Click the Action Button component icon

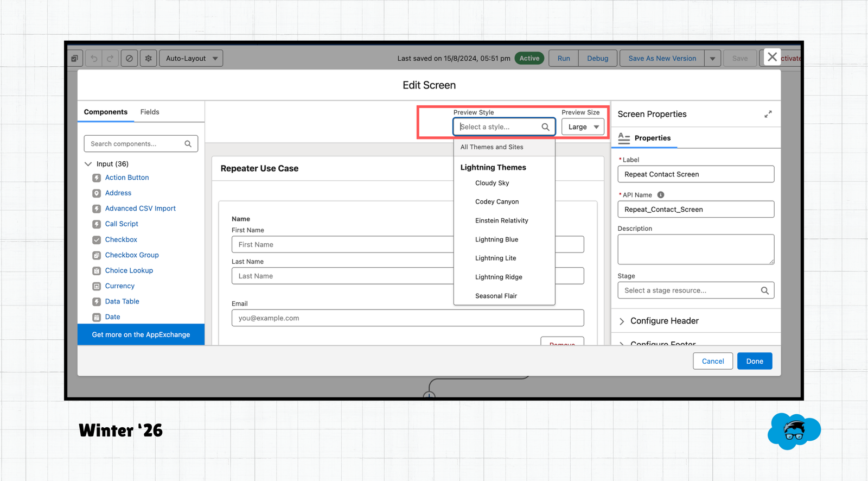coord(97,178)
